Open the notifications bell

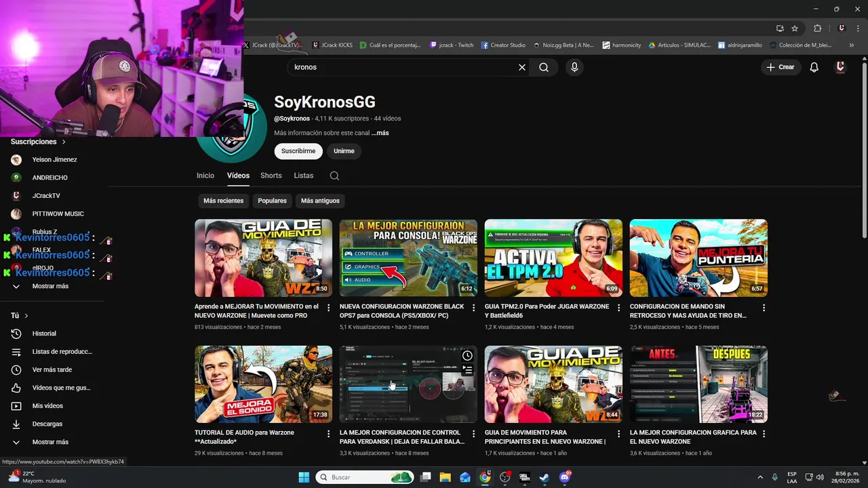point(814,67)
